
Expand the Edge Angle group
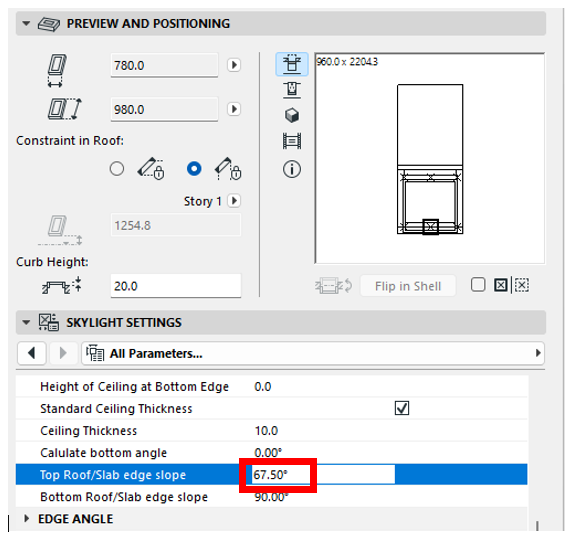click(x=26, y=519)
